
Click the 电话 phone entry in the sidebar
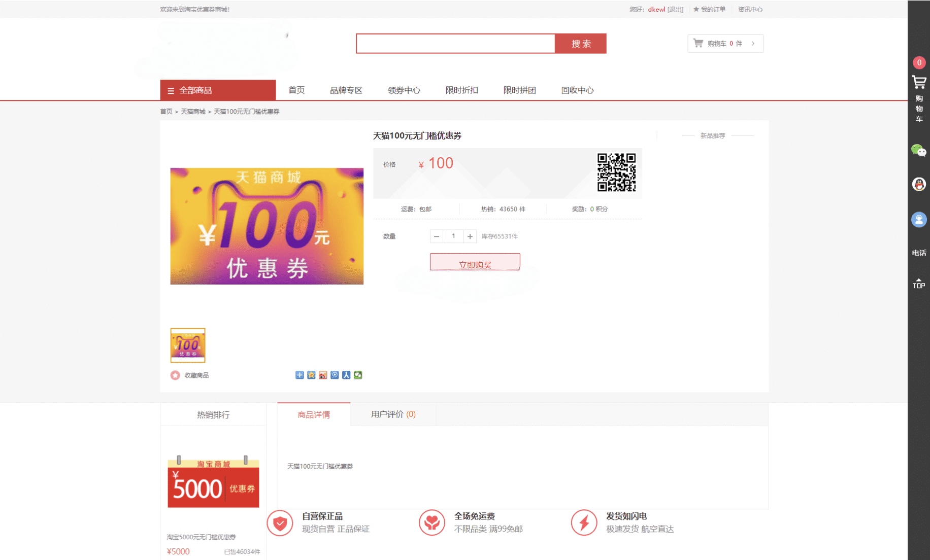point(919,253)
